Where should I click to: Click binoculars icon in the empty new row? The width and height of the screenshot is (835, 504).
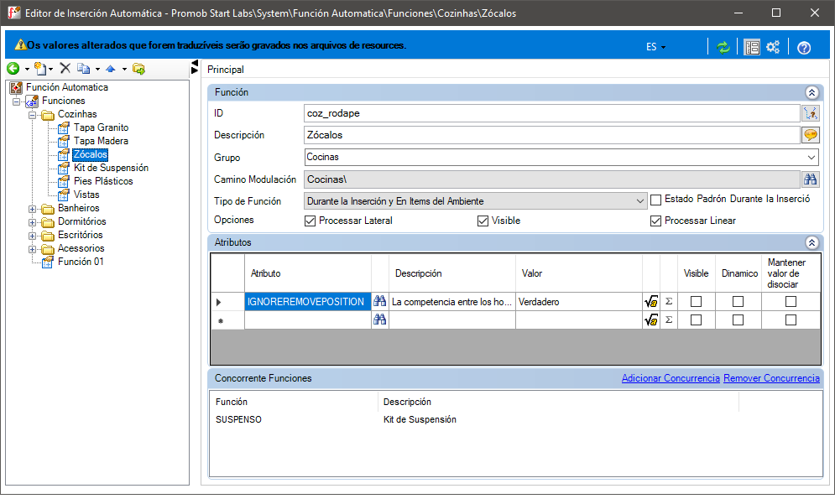pyautogui.click(x=379, y=320)
